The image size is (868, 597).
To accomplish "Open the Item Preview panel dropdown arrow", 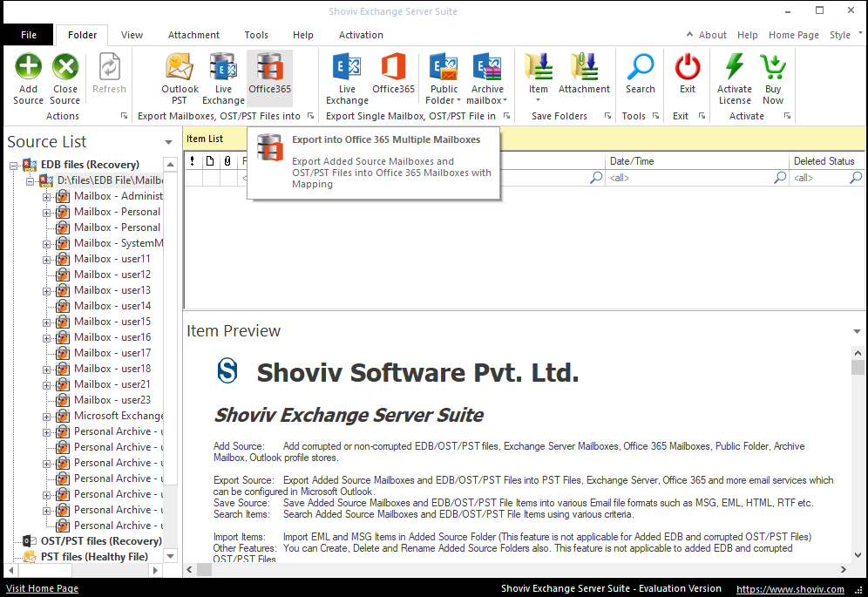I will coord(857,331).
